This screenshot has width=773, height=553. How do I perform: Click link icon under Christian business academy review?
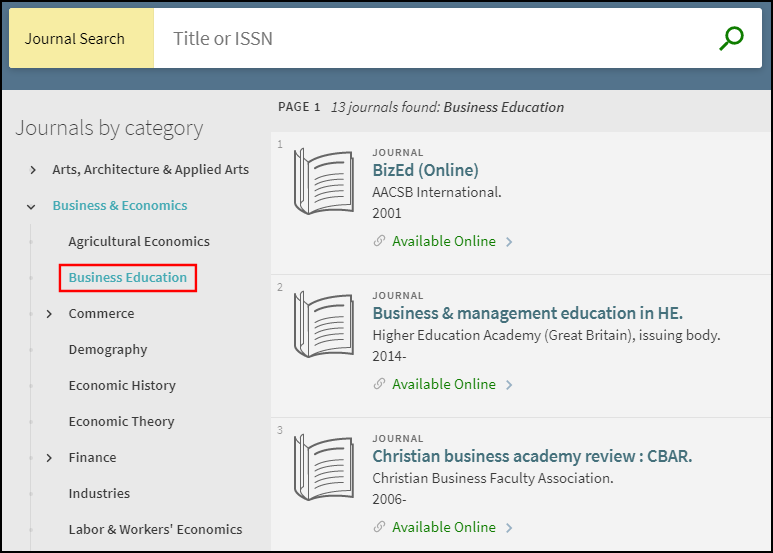click(x=379, y=527)
